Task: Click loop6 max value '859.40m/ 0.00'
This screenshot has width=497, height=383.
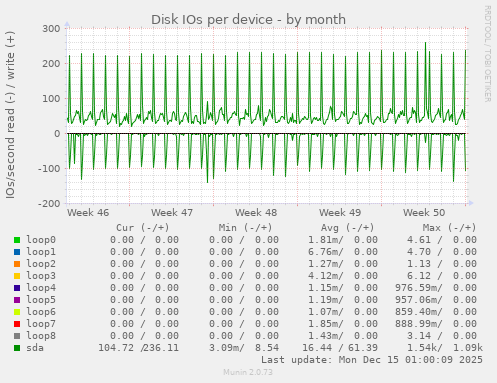Action: [436, 312]
